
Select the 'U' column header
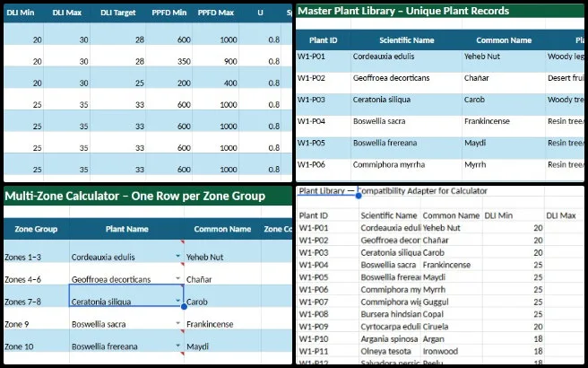point(260,13)
